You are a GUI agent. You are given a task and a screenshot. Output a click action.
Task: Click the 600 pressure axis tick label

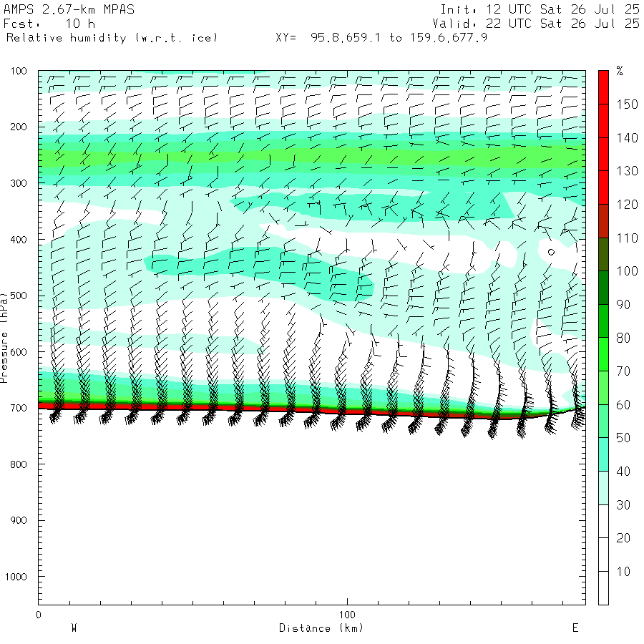[x=19, y=352]
